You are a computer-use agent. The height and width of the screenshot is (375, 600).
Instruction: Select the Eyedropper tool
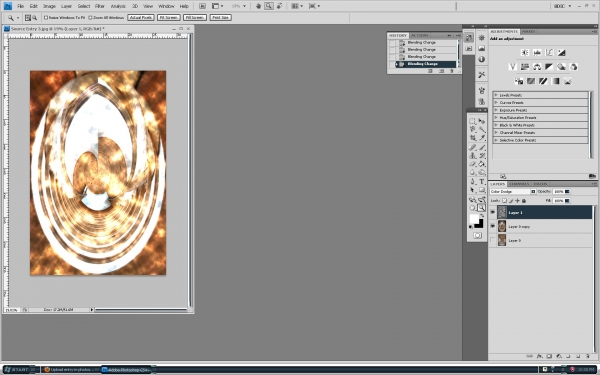[482, 138]
